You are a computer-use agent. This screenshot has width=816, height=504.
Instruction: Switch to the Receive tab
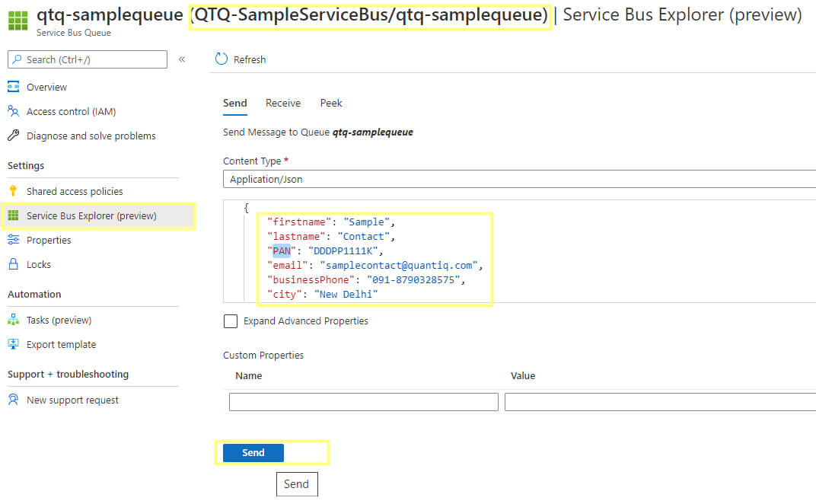tap(282, 103)
